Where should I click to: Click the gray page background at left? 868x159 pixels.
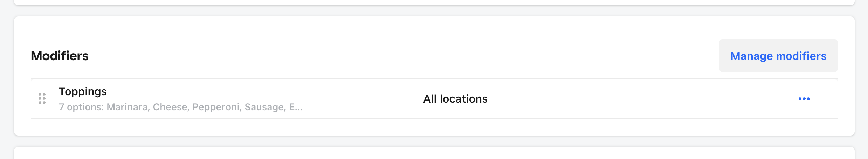pyautogui.click(x=6, y=77)
